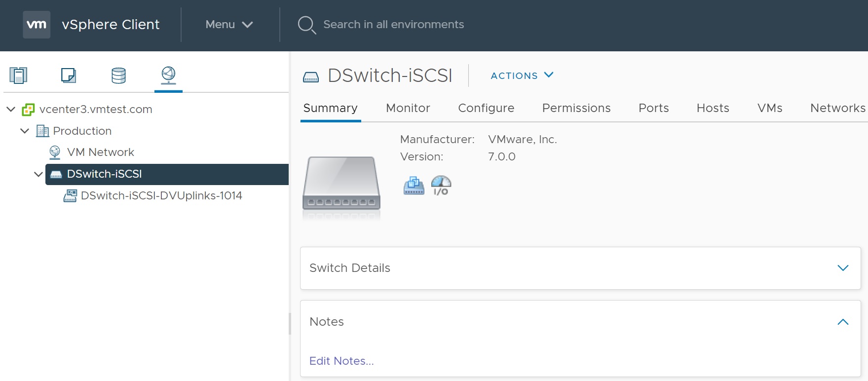Image resolution: width=868 pixels, height=381 pixels.
Task: Select DSwitch-iSCSI-DVUplinks-1014 in the tree
Action: pyautogui.click(x=161, y=196)
